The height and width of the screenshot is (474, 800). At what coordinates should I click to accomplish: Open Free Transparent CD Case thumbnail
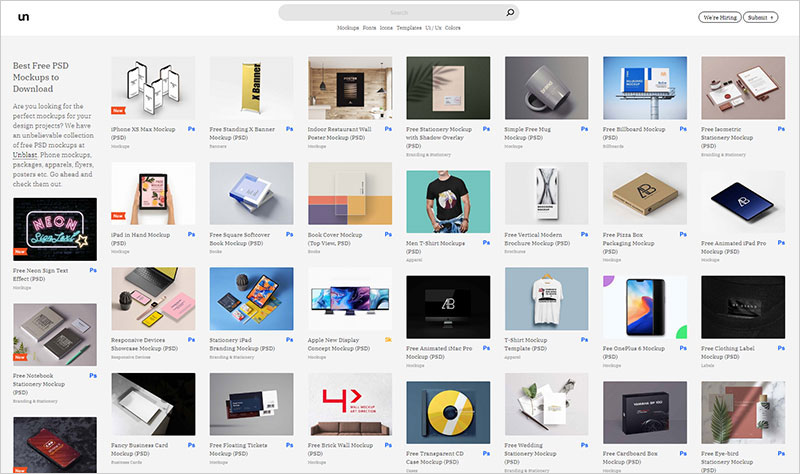448,412
